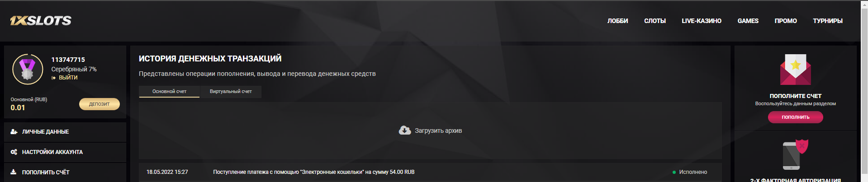Select the Основной счет tab
This screenshot has width=868, height=182.
pyautogui.click(x=169, y=91)
